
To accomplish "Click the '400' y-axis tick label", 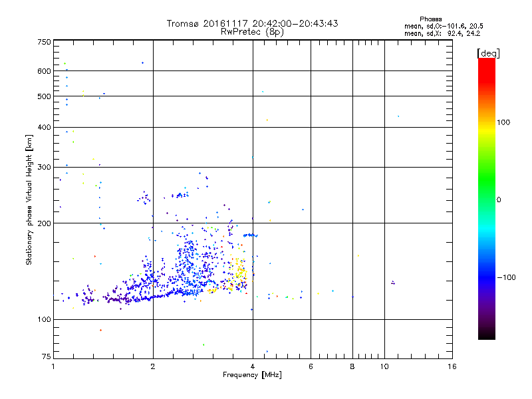I will (44, 127).
